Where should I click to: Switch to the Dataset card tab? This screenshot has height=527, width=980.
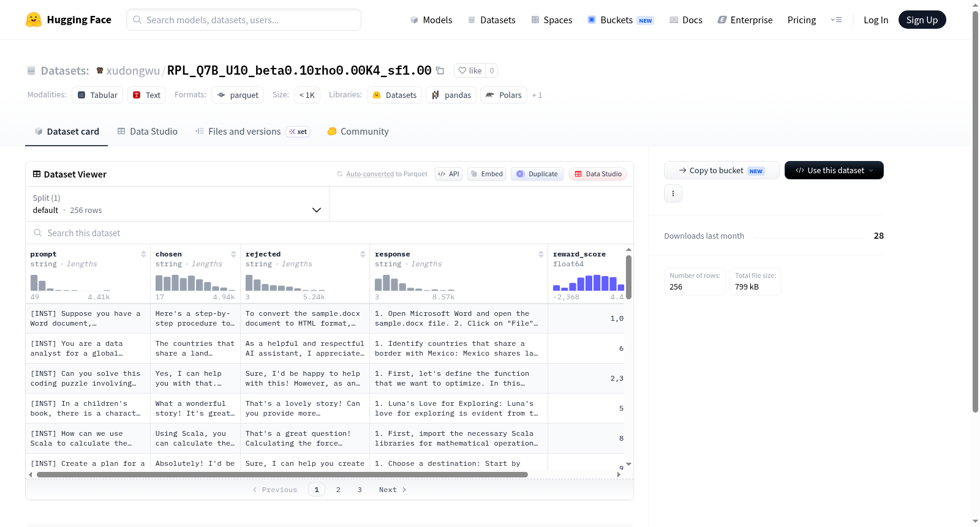point(66,131)
